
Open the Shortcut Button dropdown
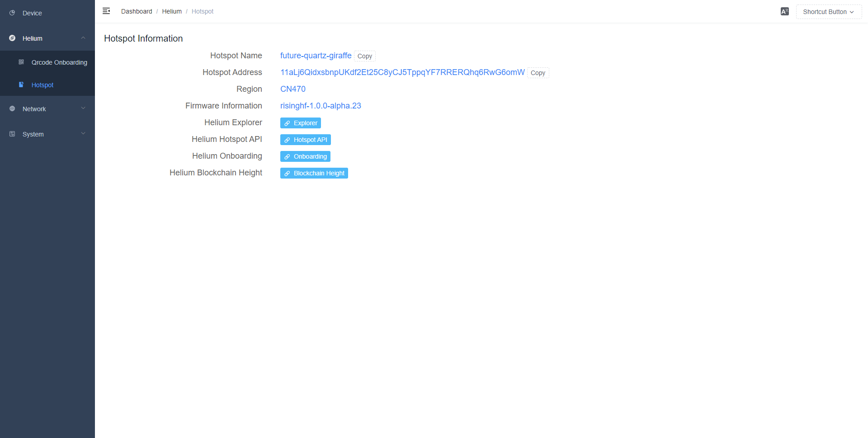point(829,12)
